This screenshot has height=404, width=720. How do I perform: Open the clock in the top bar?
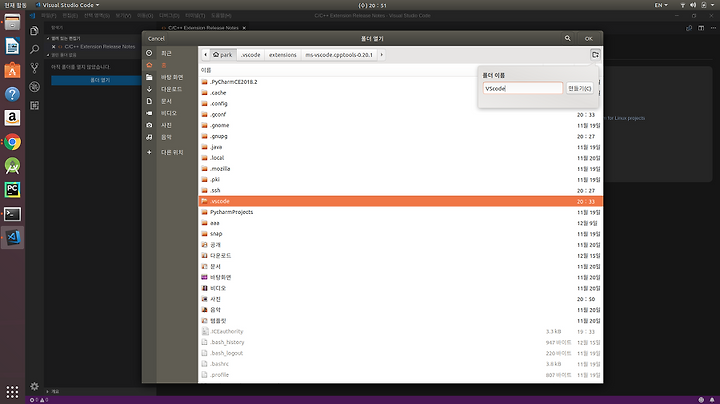(x=372, y=5)
